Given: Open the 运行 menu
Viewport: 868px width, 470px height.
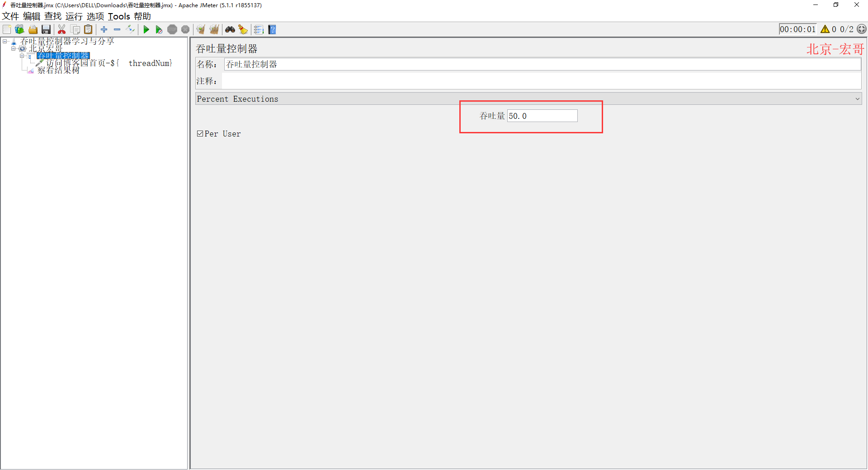Looking at the screenshot, I should [74, 16].
